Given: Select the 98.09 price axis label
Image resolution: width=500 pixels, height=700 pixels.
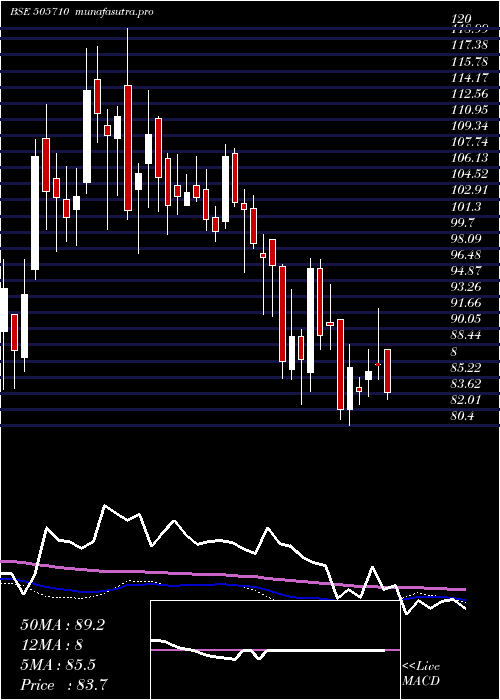Looking at the screenshot, I should [x=466, y=239].
